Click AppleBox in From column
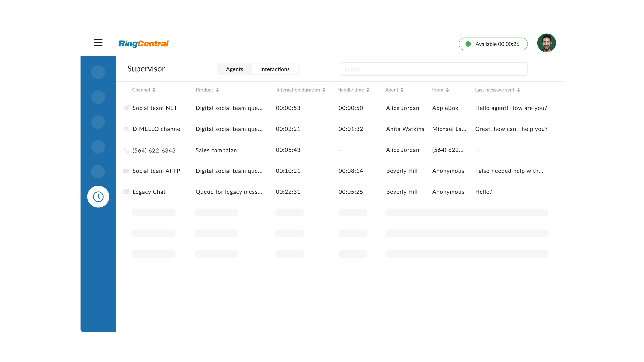The image size is (644, 362). [x=445, y=108]
